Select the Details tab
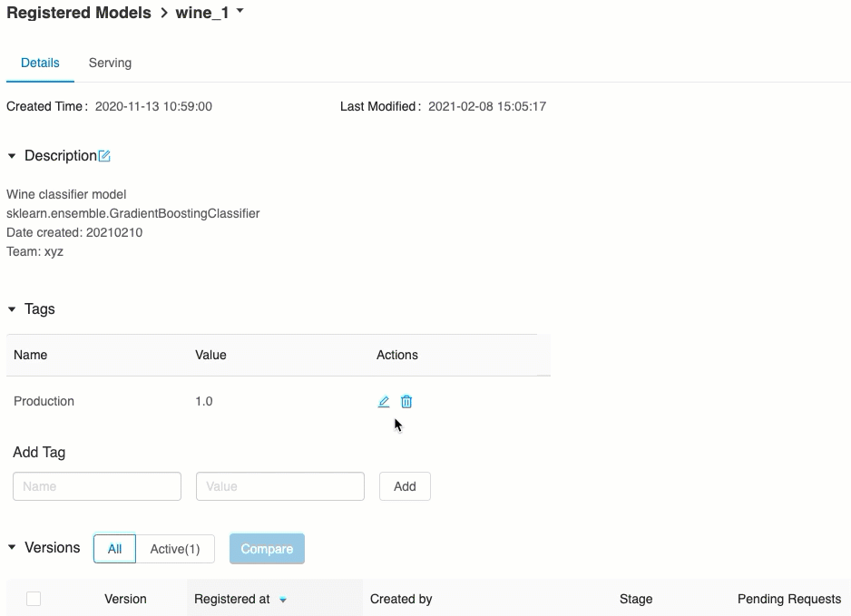Image resolution: width=851 pixels, height=616 pixels. 40,63
